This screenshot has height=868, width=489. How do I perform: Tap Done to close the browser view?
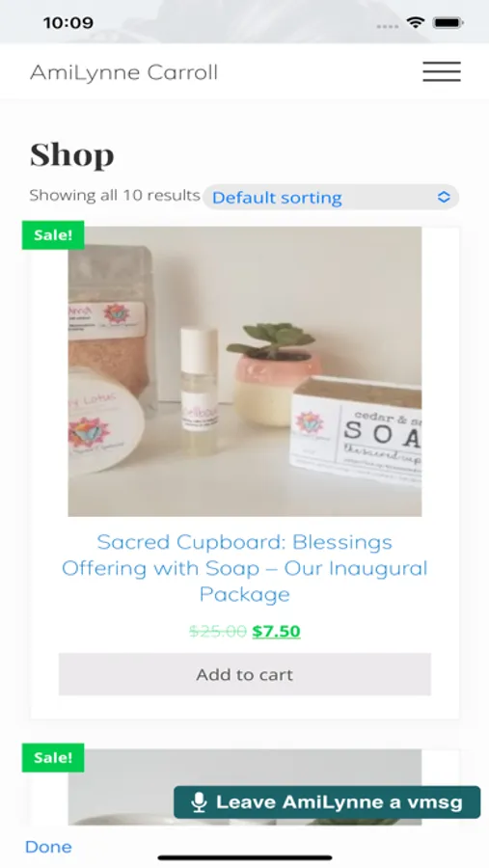click(x=48, y=847)
